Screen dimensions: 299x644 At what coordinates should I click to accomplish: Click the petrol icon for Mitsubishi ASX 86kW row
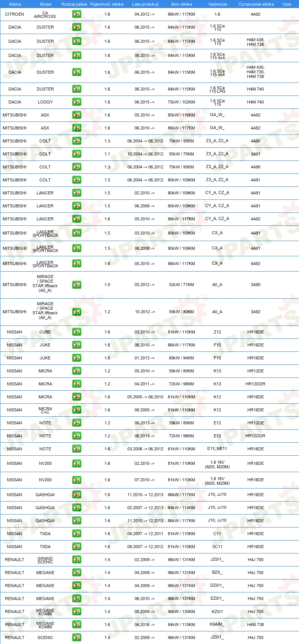pyautogui.click(x=76, y=128)
